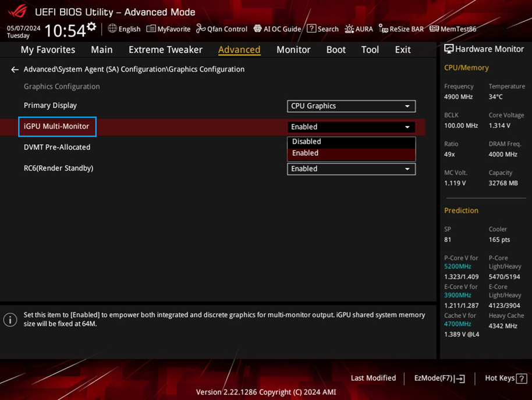
Task: Click the Temperature value 34°C
Action: tap(495, 97)
